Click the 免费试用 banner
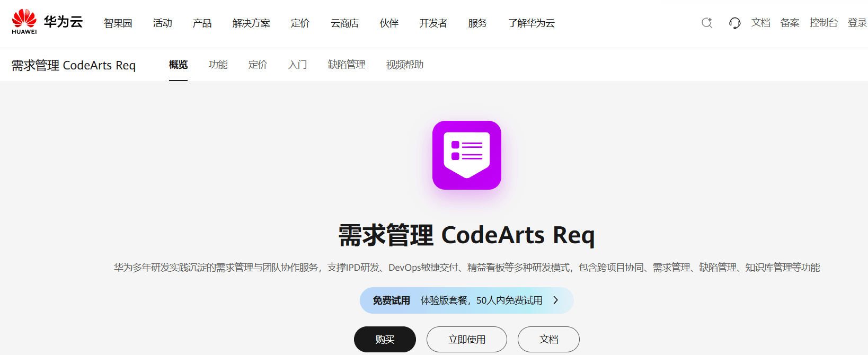Screen dimensions: 868x355 point(467,300)
